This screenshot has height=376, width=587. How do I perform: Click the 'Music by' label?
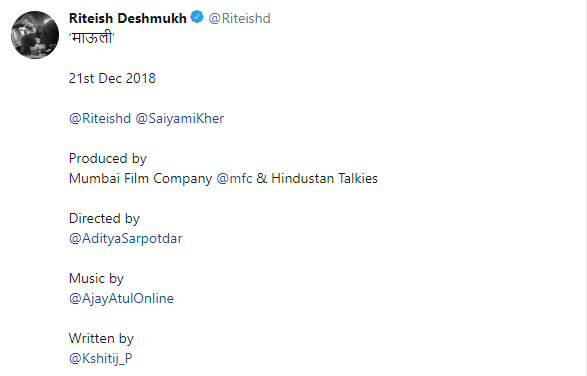96,278
